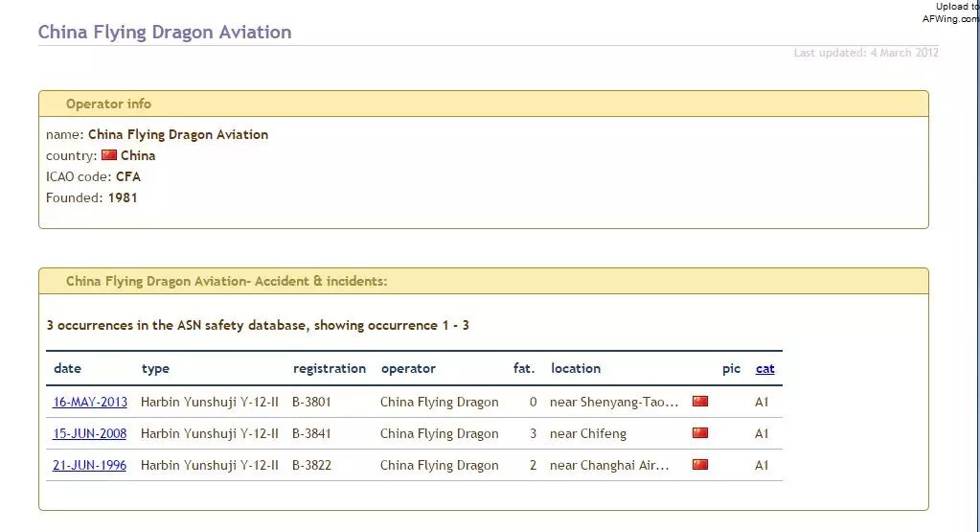
Task: Click operator name in the 15-JUN-2008 row
Action: pos(440,434)
